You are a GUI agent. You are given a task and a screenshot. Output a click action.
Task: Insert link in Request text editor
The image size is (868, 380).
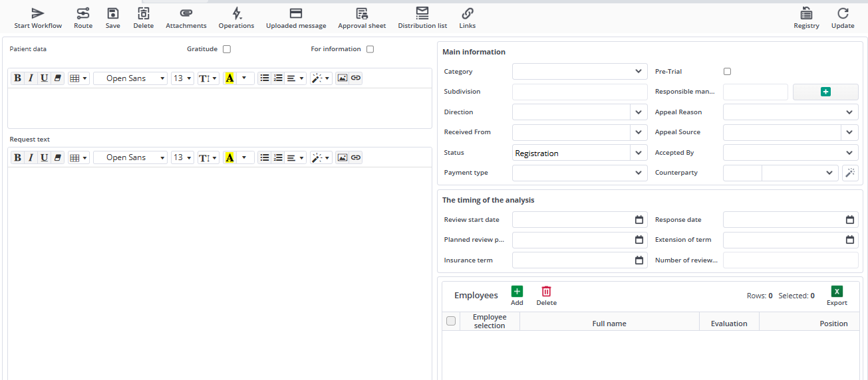356,157
